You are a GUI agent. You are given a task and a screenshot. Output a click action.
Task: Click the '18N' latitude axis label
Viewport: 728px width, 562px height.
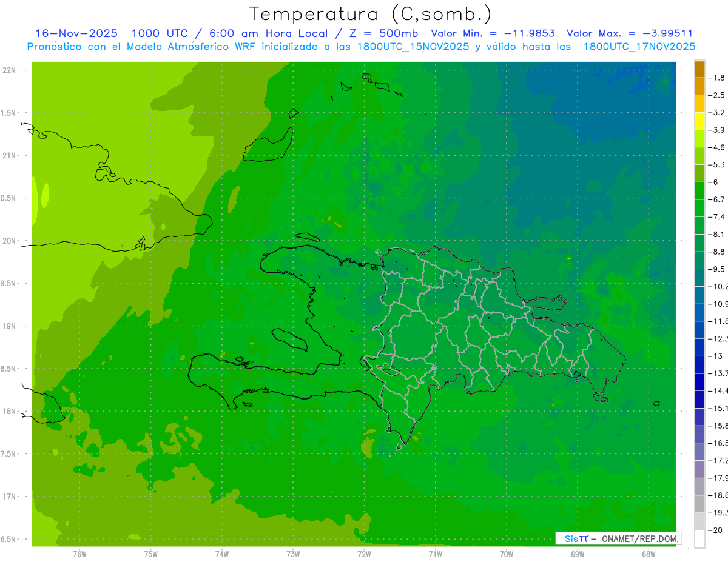tap(10, 411)
